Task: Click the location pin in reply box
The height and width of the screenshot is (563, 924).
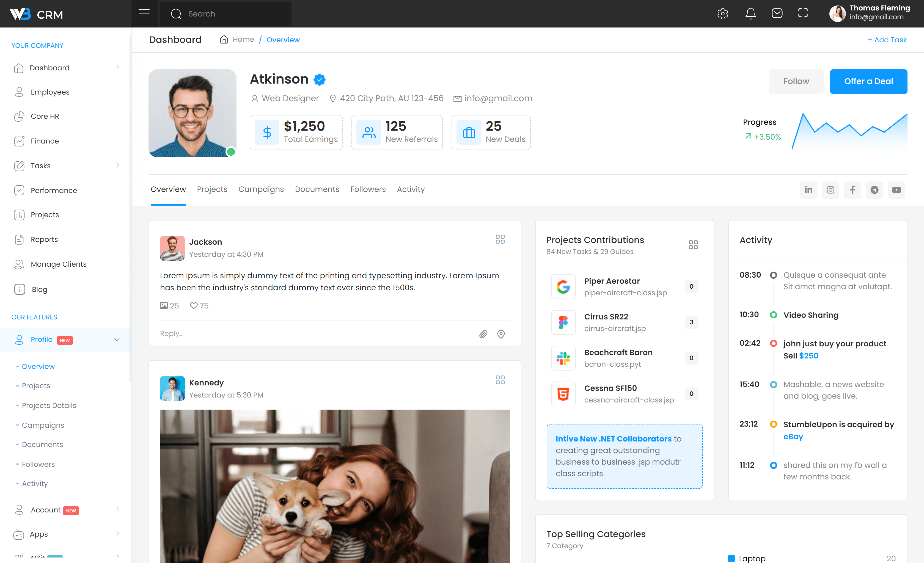Action: [x=501, y=334]
